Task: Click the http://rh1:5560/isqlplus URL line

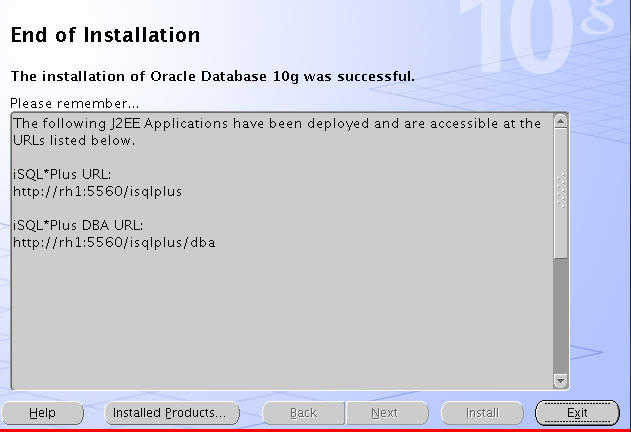Action: 97,192
